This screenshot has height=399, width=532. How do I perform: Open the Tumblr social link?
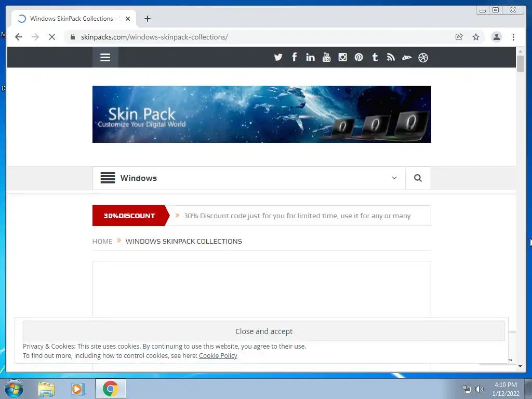375,57
